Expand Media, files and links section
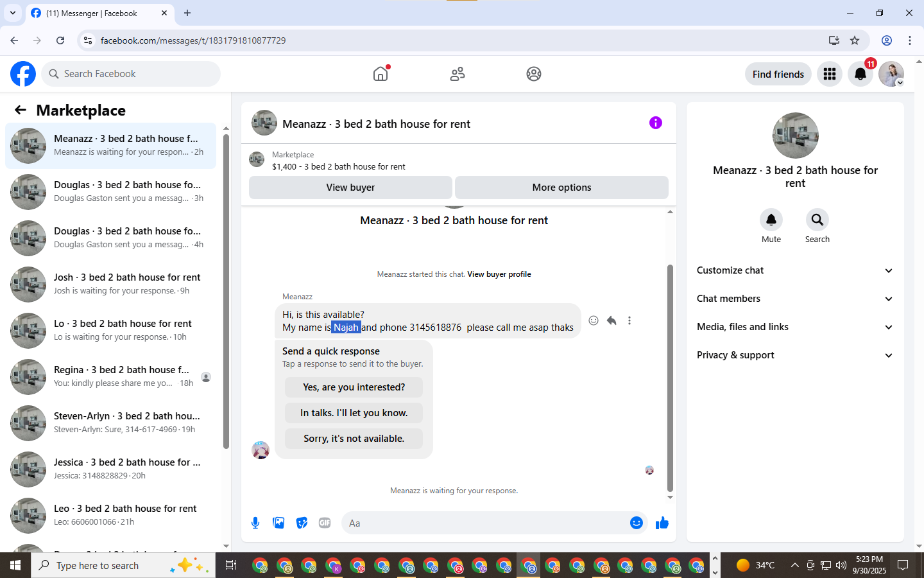924x578 pixels. 795,327
